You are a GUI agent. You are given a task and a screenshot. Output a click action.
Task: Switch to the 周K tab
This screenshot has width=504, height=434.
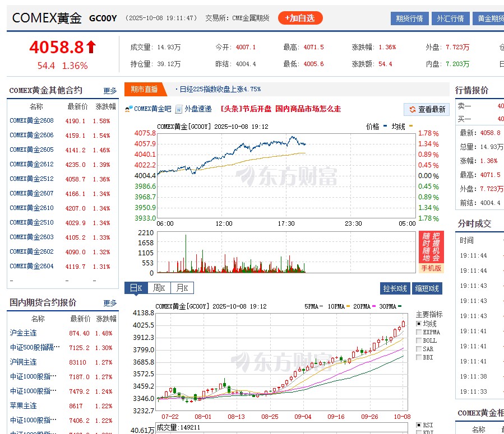click(159, 287)
